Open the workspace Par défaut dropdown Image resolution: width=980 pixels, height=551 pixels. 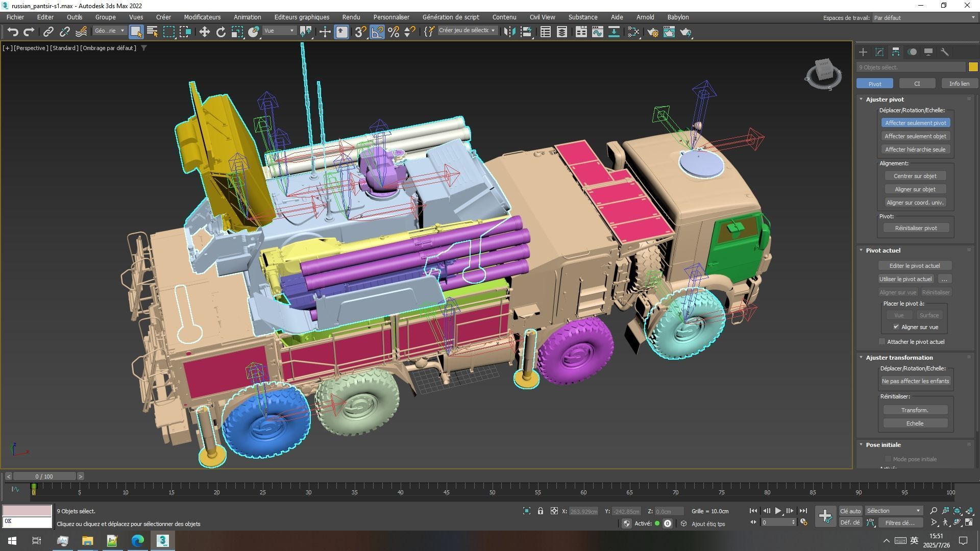click(924, 18)
